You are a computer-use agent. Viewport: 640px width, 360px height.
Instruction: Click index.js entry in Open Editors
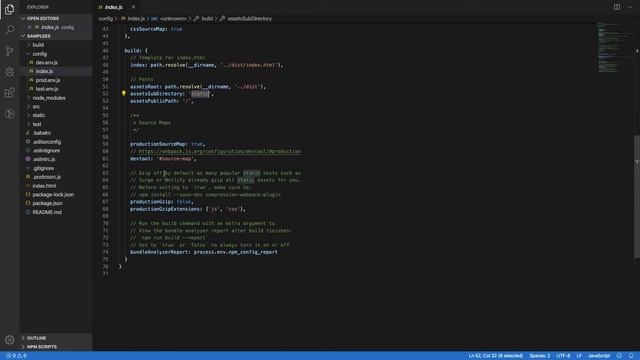pyautogui.click(x=55, y=27)
